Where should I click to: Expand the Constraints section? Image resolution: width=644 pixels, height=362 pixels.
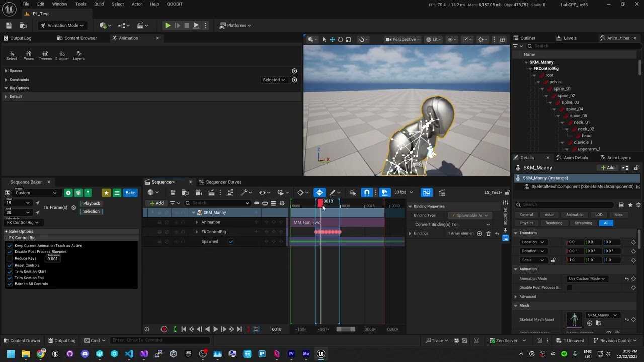6,80
